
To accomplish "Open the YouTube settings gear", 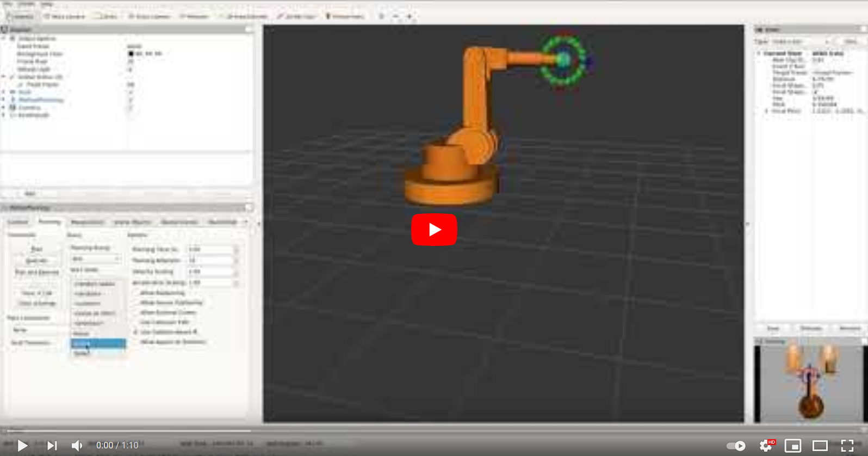I will pyautogui.click(x=766, y=446).
